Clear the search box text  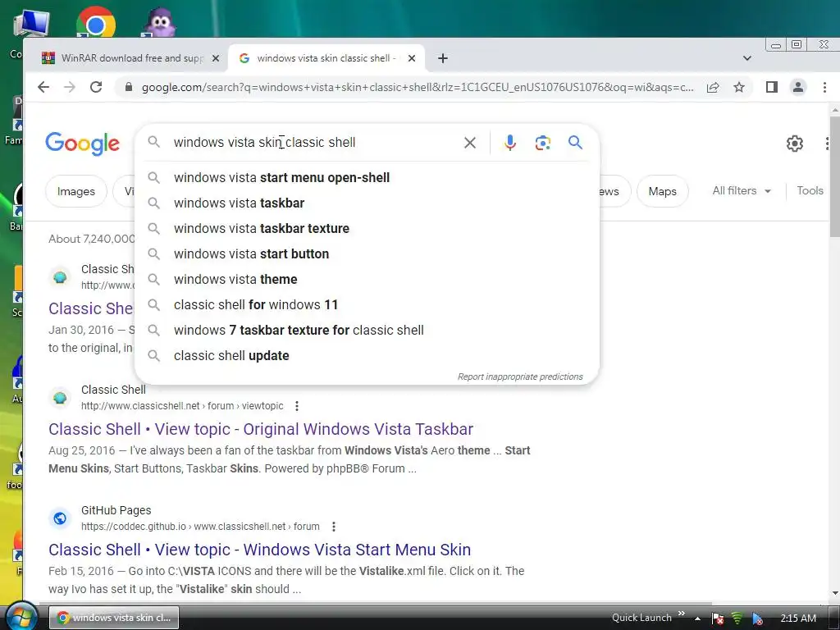point(470,143)
